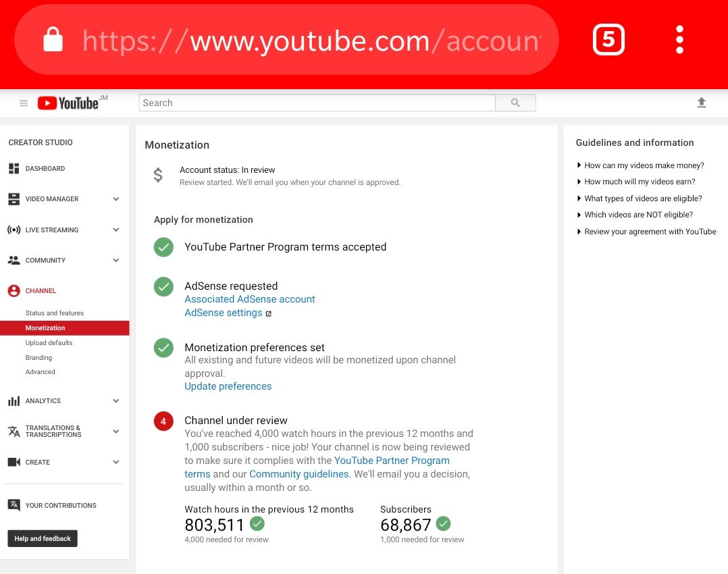
Task: Select Monetization in the Channel submenu
Action: [65, 328]
